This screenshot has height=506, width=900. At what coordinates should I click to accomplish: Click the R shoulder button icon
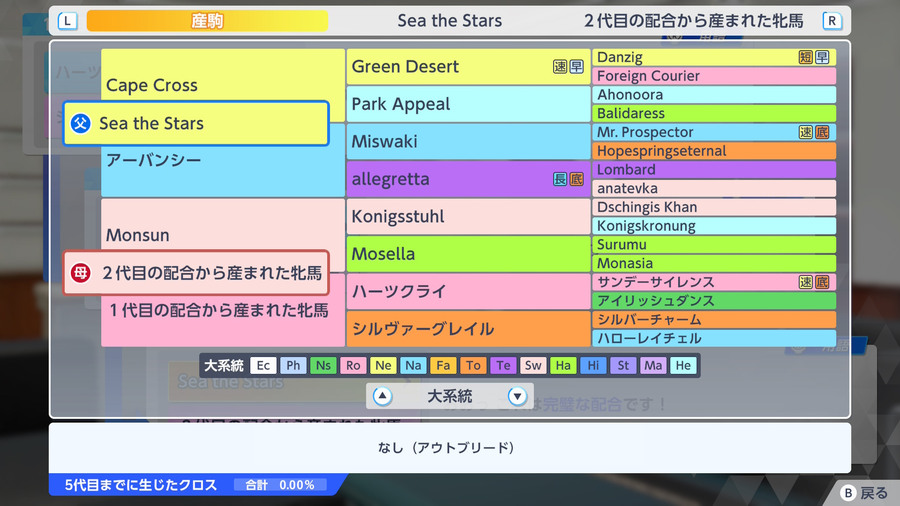832,21
